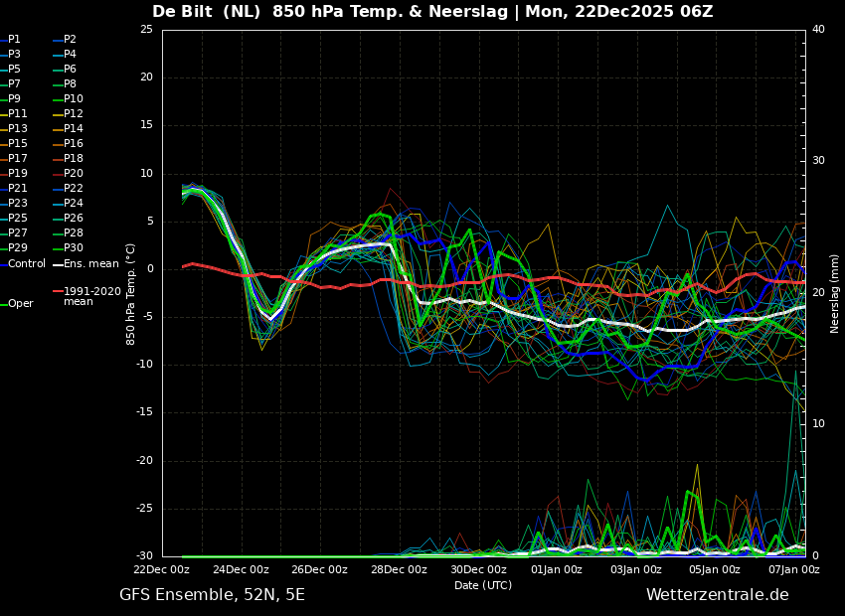Click the 01Jan 00z date tick
845x616 pixels.
coord(556,569)
